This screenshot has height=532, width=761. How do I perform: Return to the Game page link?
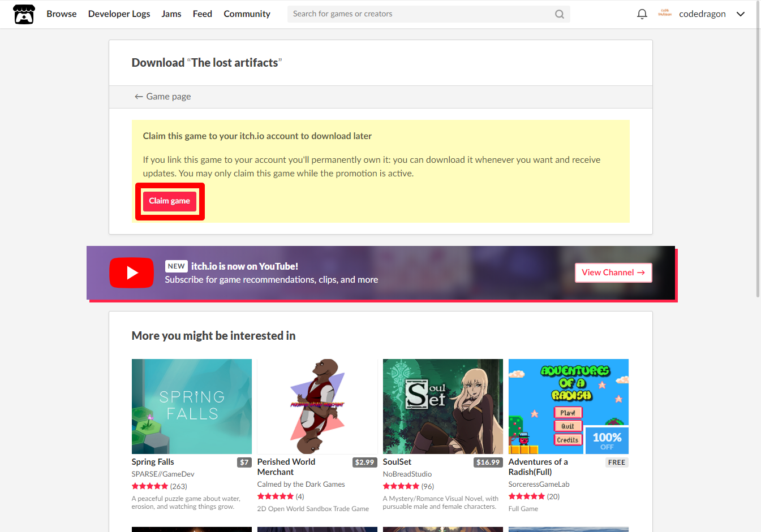[162, 97]
